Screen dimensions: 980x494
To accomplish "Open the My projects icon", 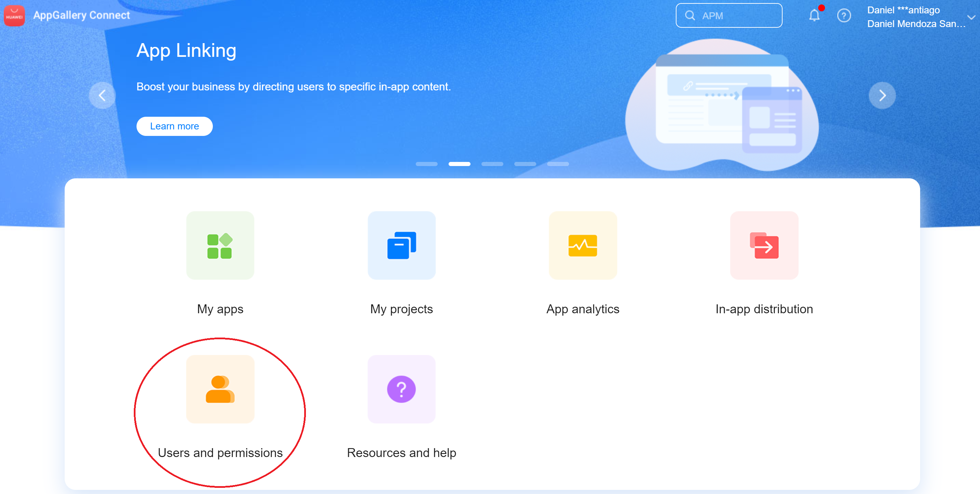I will click(401, 245).
